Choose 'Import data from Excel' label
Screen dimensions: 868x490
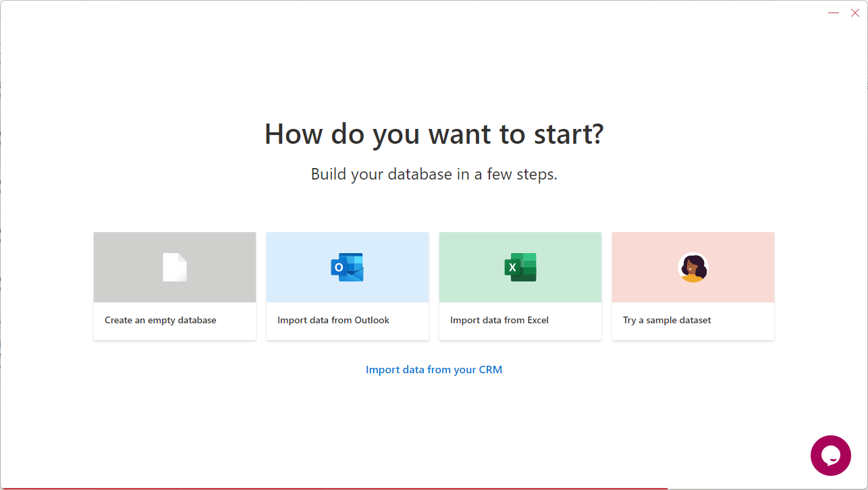pyautogui.click(x=499, y=321)
